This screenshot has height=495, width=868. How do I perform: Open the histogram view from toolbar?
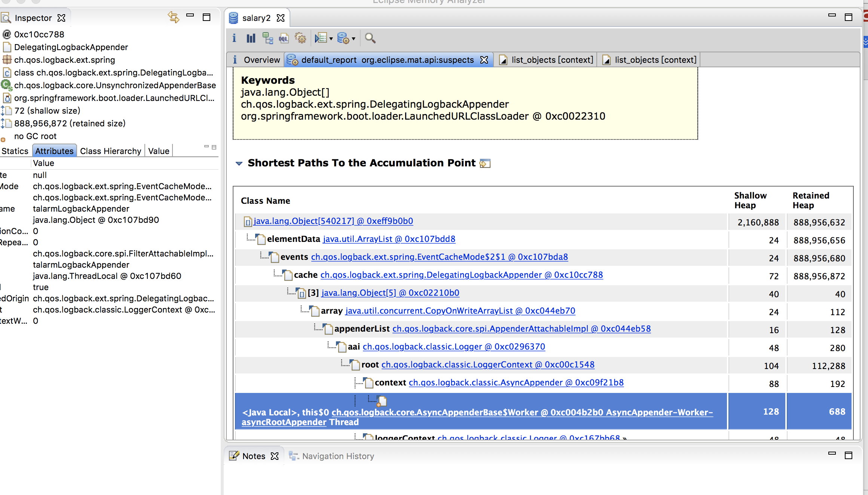251,38
